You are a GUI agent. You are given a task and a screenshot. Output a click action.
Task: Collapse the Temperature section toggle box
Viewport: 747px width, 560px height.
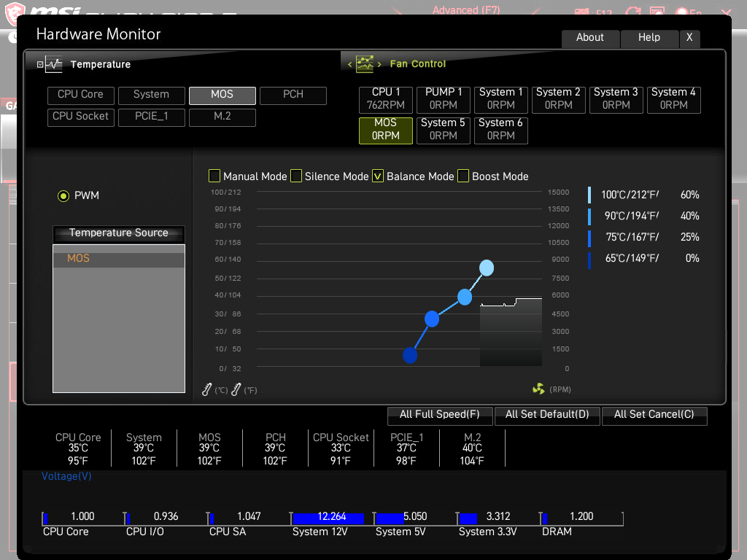(x=40, y=64)
